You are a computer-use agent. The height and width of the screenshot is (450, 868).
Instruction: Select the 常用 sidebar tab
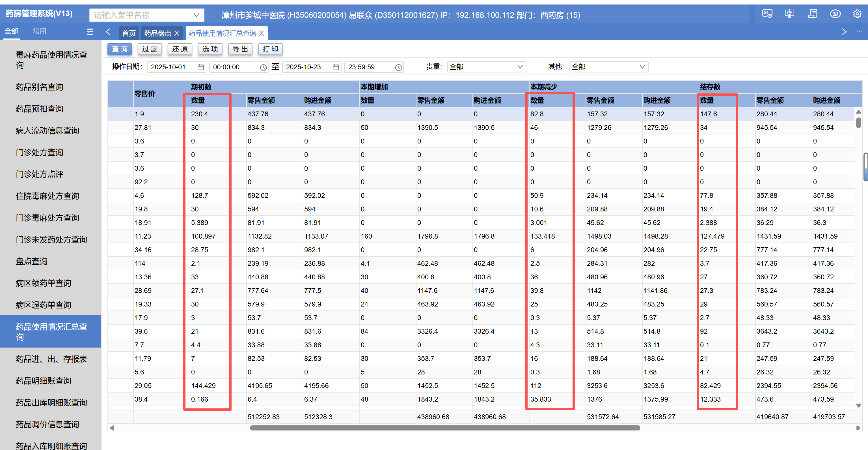point(39,31)
